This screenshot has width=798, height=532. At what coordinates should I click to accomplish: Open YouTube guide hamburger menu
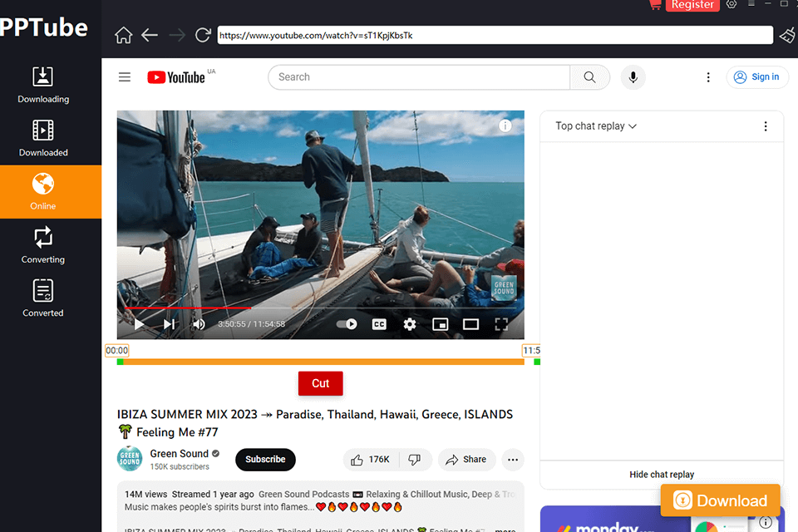coord(125,76)
